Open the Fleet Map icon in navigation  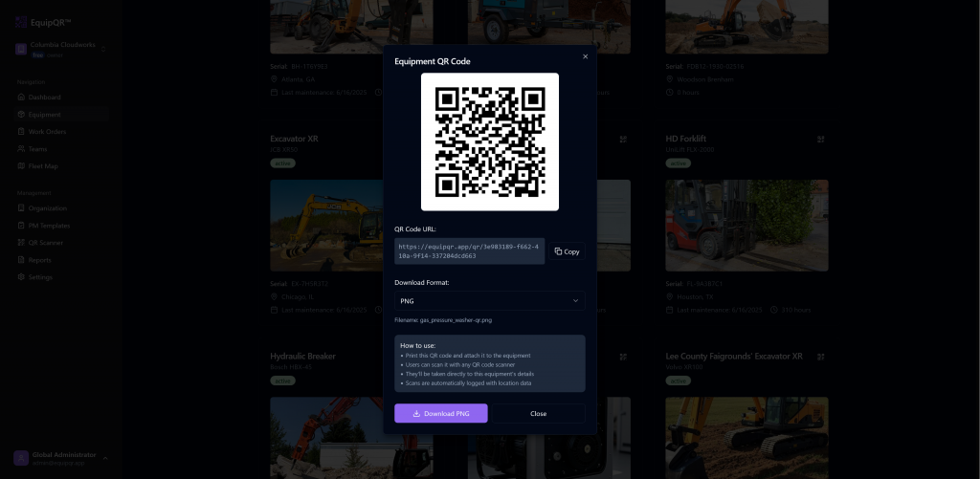tap(20, 166)
